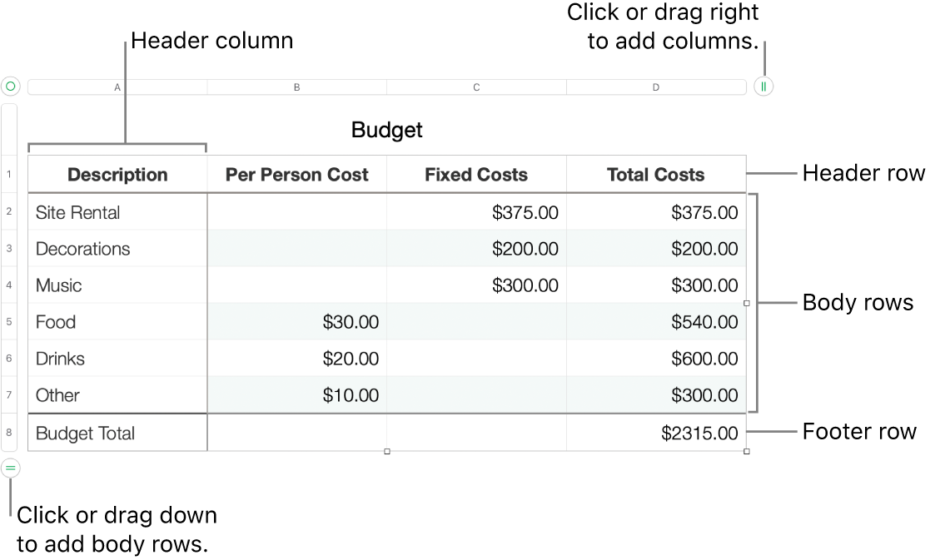The height and width of the screenshot is (560, 930).
Task: Select the Per Person Cost header cell
Action: pyautogui.click(x=296, y=175)
